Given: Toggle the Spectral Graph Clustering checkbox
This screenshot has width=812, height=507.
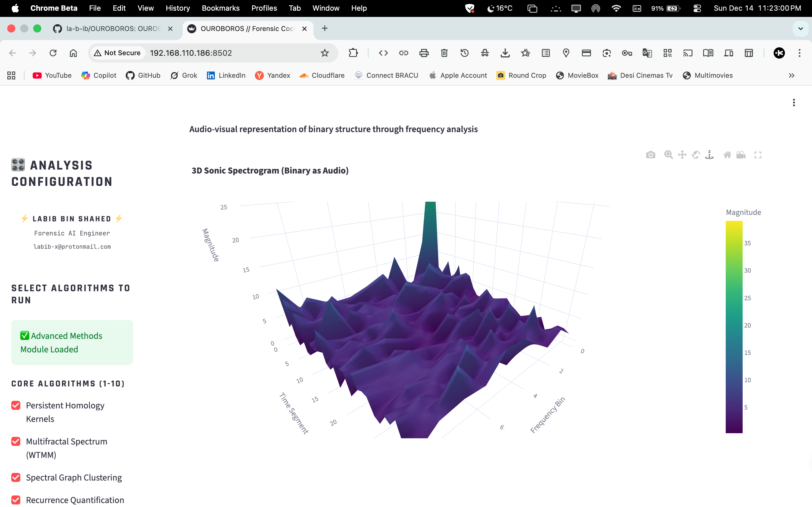Looking at the screenshot, I should click(x=16, y=477).
